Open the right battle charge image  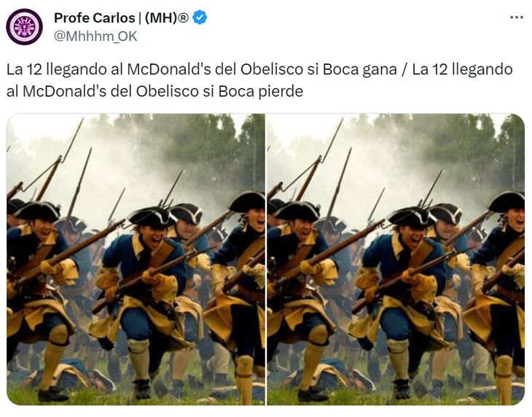pos(396,260)
